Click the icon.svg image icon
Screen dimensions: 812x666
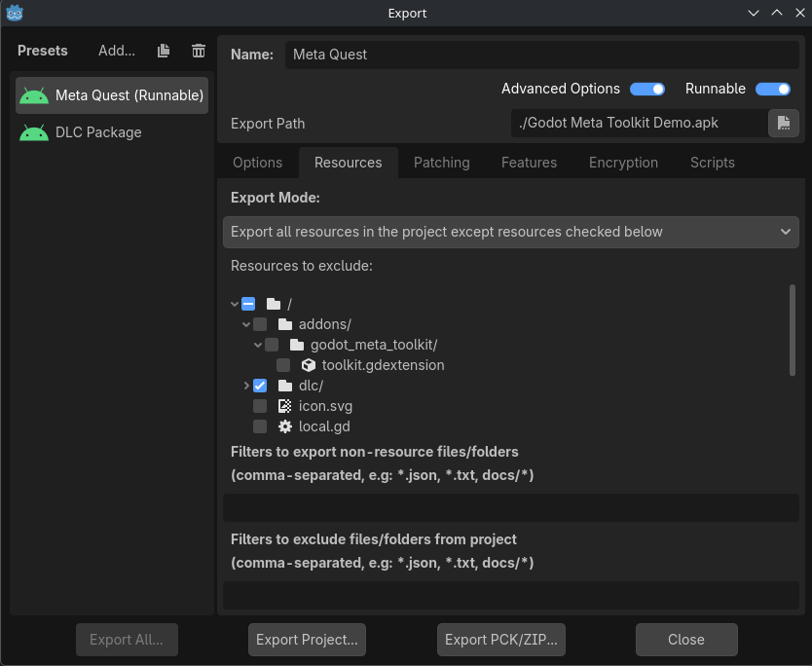pyautogui.click(x=284, y=405)
